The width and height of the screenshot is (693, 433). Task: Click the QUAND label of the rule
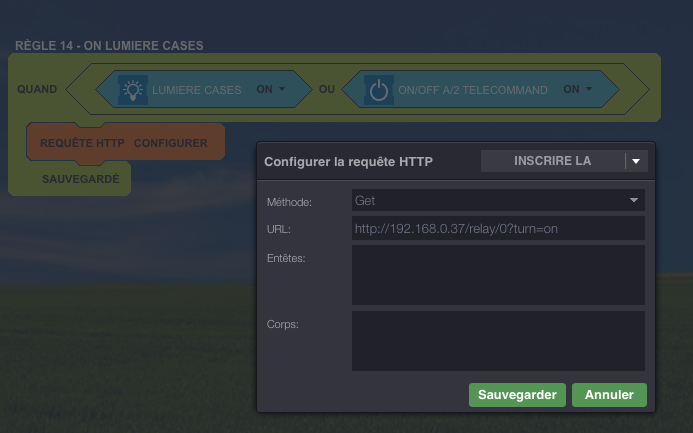(x=37, y=89)
